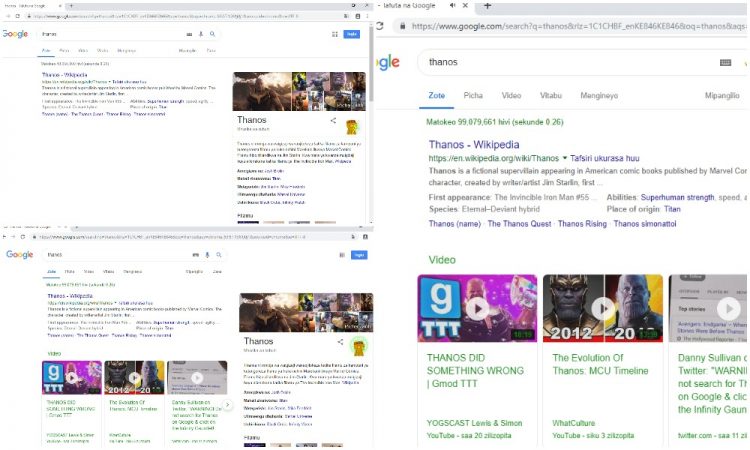Switch to the Picha tab in the right window
The image size is (750, 450).
tap(472, 96)
